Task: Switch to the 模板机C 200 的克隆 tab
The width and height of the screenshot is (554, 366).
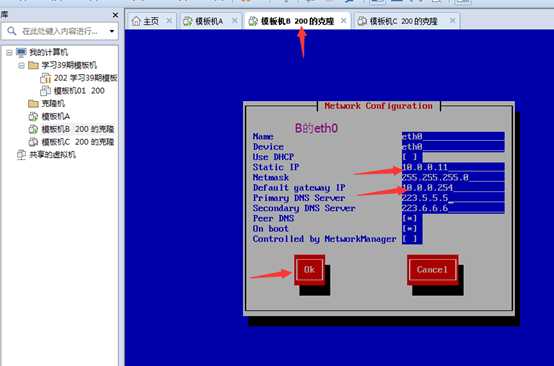Action: [x=406, y=21]
